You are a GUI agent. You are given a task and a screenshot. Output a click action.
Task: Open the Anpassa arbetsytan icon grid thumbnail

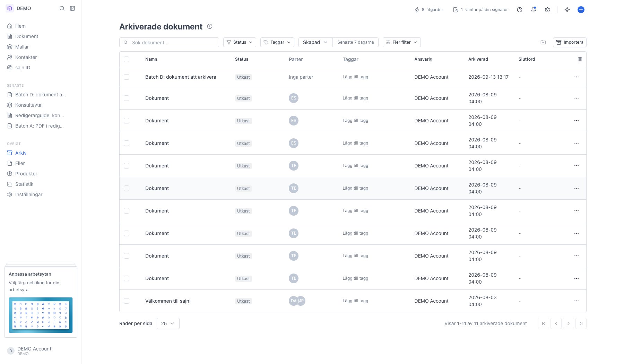click(x=41, y=315)
